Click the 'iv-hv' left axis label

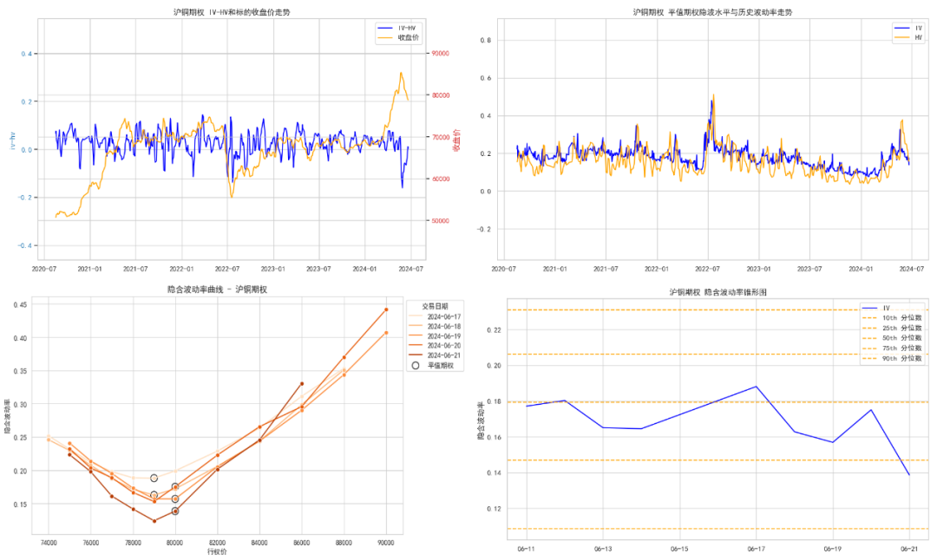12,141
